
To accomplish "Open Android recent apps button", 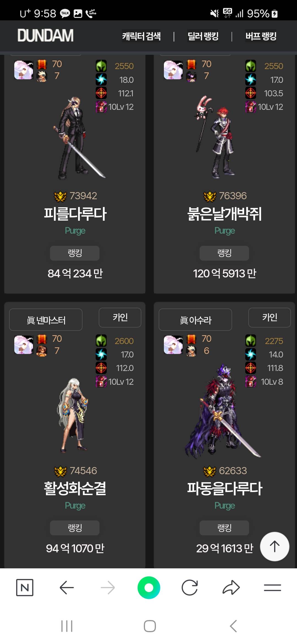I will pos(67,626).
